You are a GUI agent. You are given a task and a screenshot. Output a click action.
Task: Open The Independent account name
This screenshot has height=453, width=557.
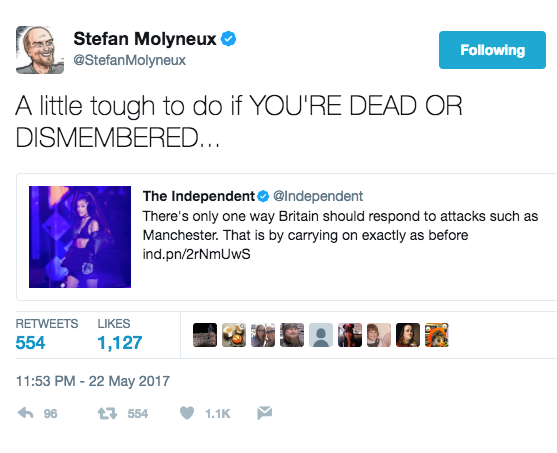tap(199, 196)
